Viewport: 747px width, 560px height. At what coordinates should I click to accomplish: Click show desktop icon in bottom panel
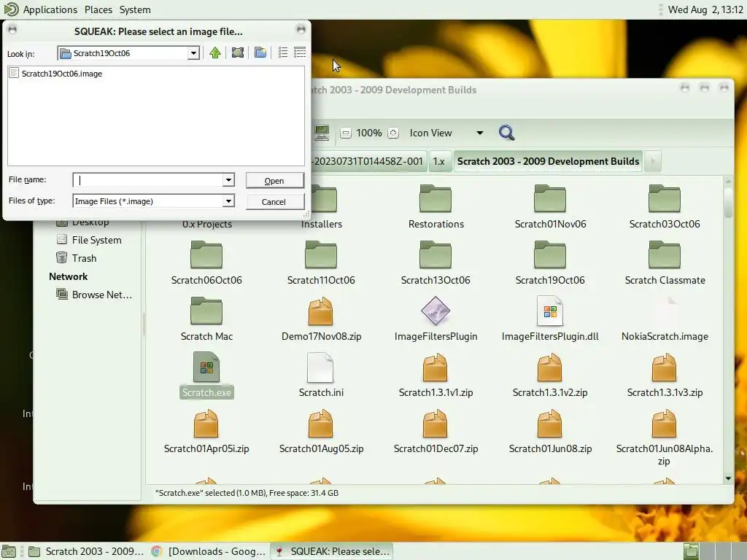coord(9,551)
